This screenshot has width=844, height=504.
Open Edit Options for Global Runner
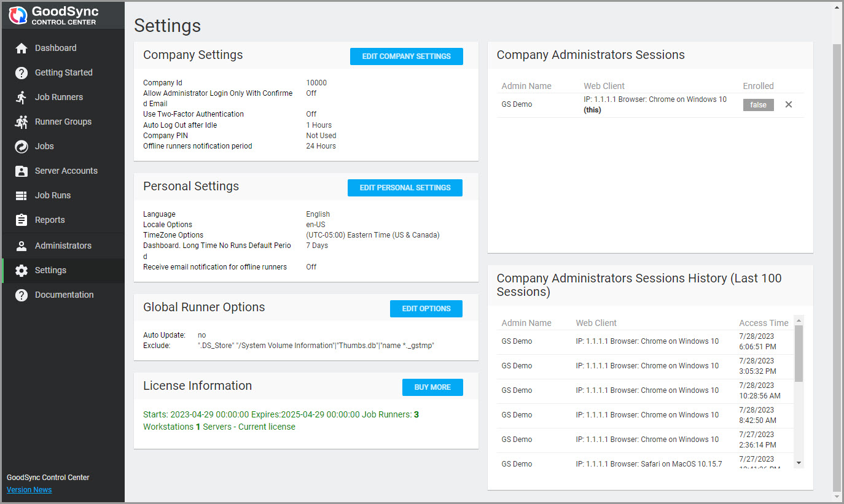point(426,309)
